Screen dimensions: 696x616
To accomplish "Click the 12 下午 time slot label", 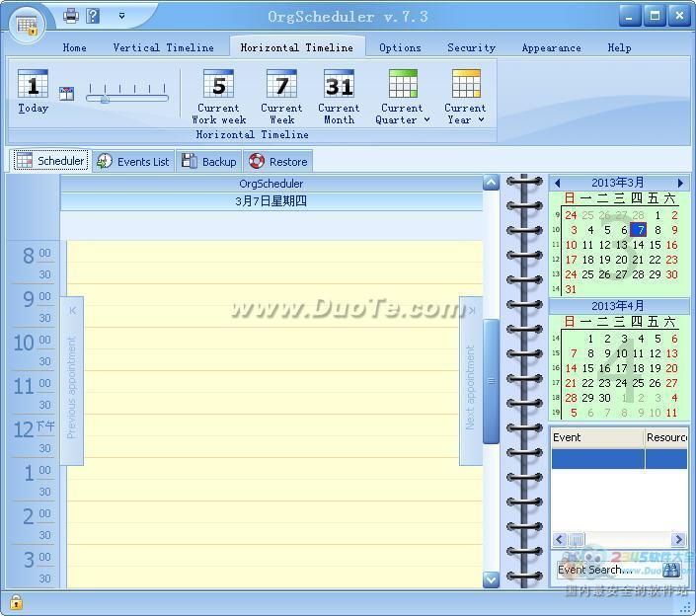I will (x=33, y=428).
